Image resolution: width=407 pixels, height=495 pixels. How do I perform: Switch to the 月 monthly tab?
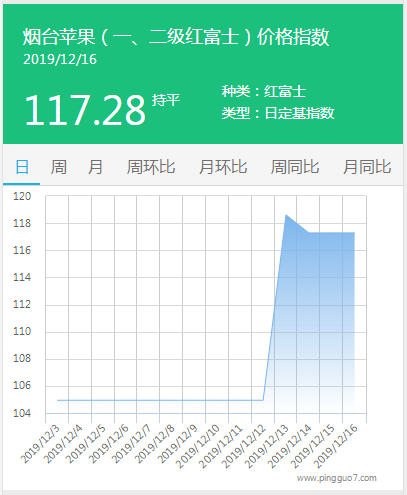95,167
